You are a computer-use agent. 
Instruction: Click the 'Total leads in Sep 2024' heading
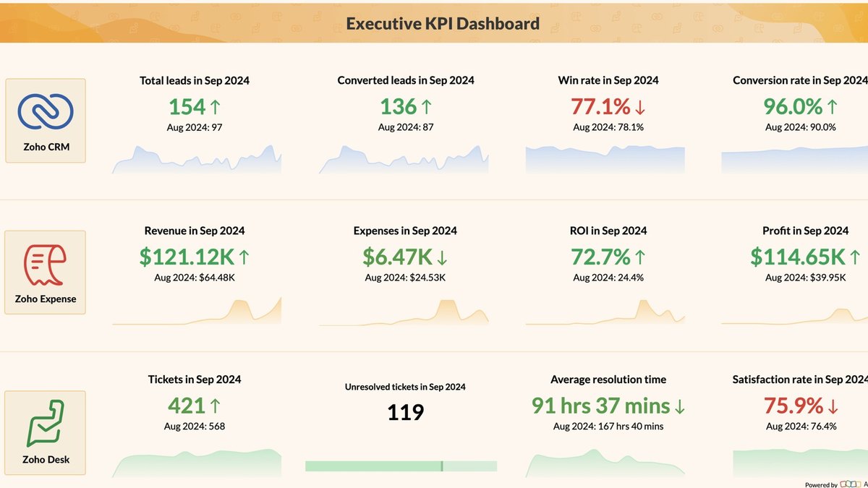coord(195,81)
